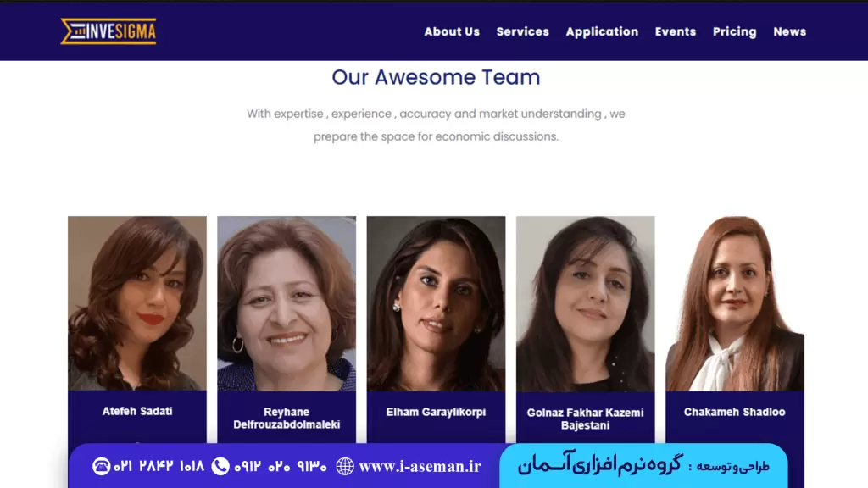Click the Elham Garaylikorpi name label
Image resolution: width=868 pixels, height=488 pixels.
tap(436, 412)
